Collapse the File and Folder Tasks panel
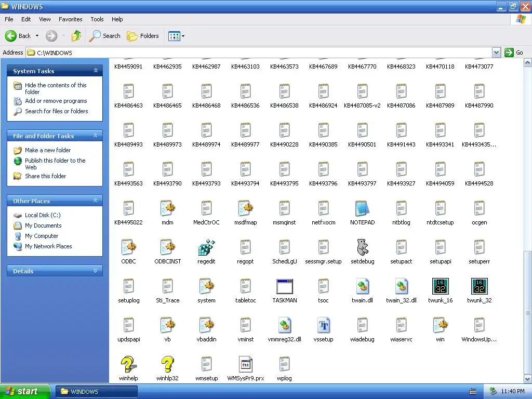The image size is (532, 399). 96,136
